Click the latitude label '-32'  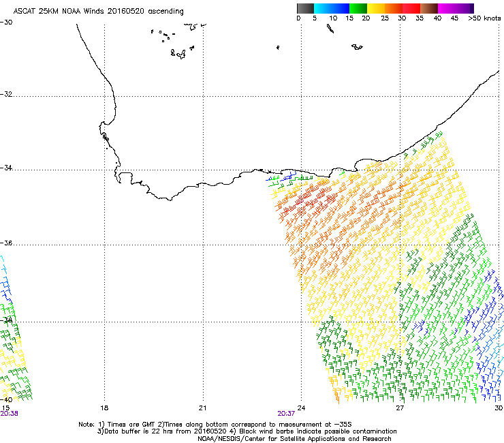[6, 94]
